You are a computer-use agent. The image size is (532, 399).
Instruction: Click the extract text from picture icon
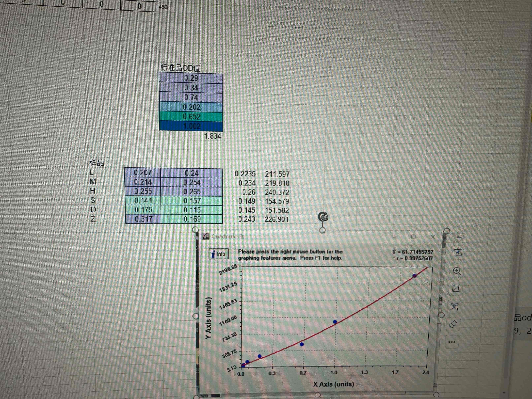pos(454,306)
